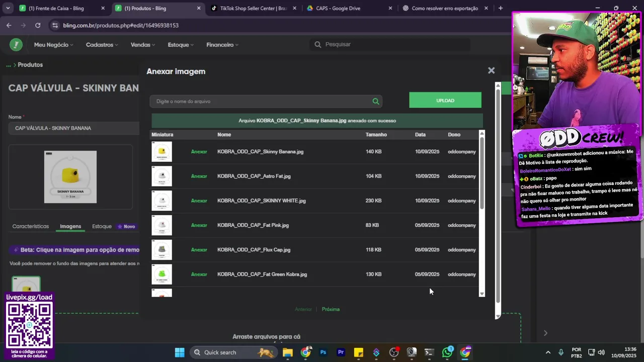Click the Anterior pagination link
The image size is (644, 362).
(x=303, y=309)
